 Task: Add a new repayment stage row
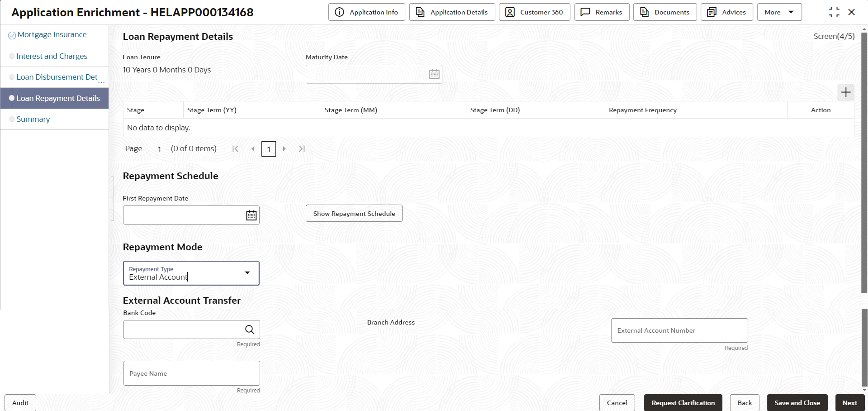click(846, 92)
